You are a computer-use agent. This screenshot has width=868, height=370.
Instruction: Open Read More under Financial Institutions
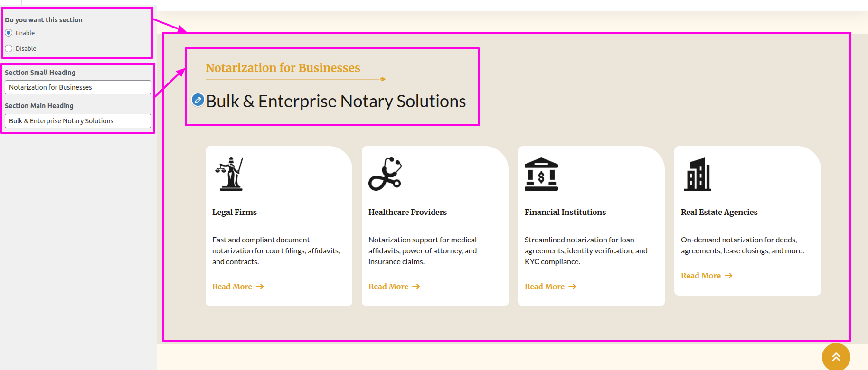tap(545, 287)
